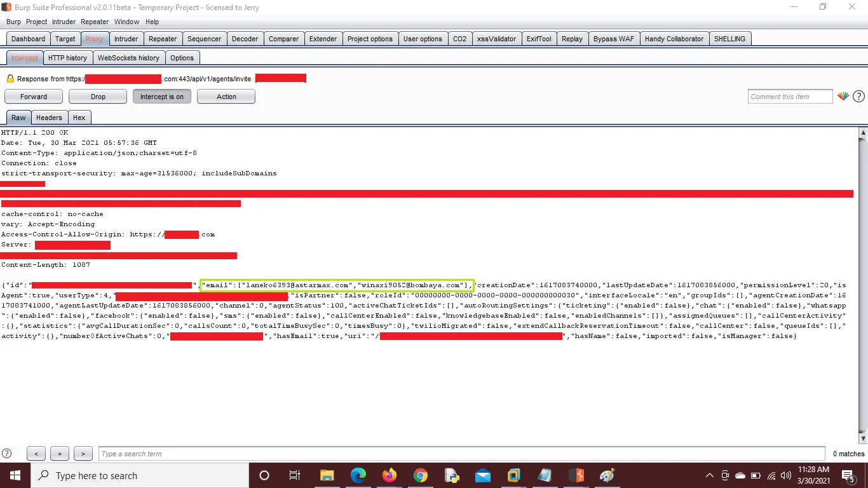This screenshot has width=868, height=488.
Task: Open the SHELLING tab
Action: pyautogui.click(x=729, y=39)
